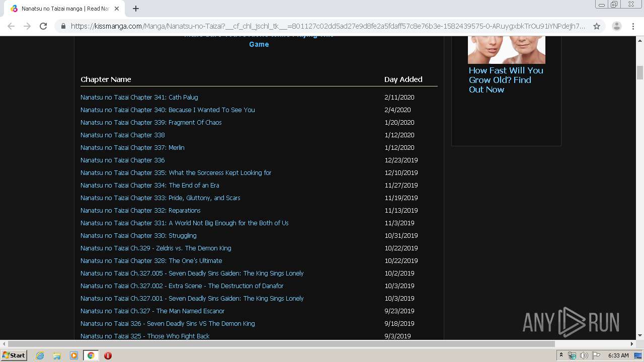The height and width of the screenshot is (362, 644).
Task: Click the horizontal scrollbar right arrow
Action: click(x=632, y=344)
